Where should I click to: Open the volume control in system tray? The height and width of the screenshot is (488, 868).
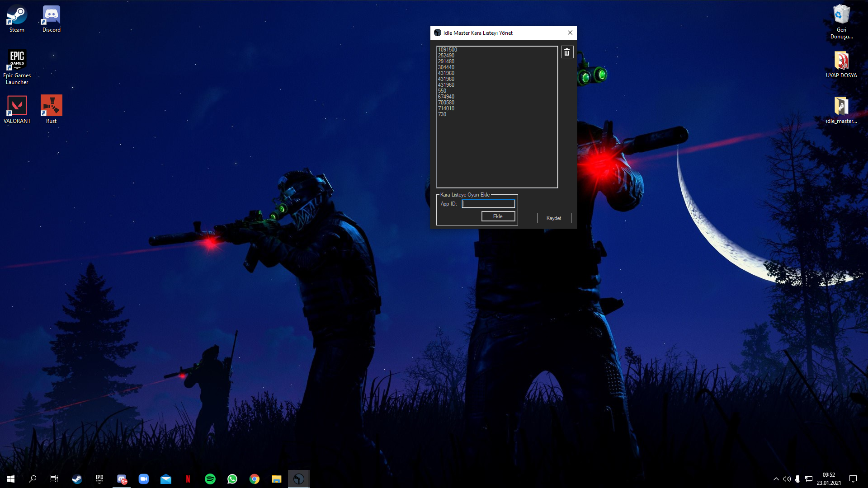pos(787,479)
